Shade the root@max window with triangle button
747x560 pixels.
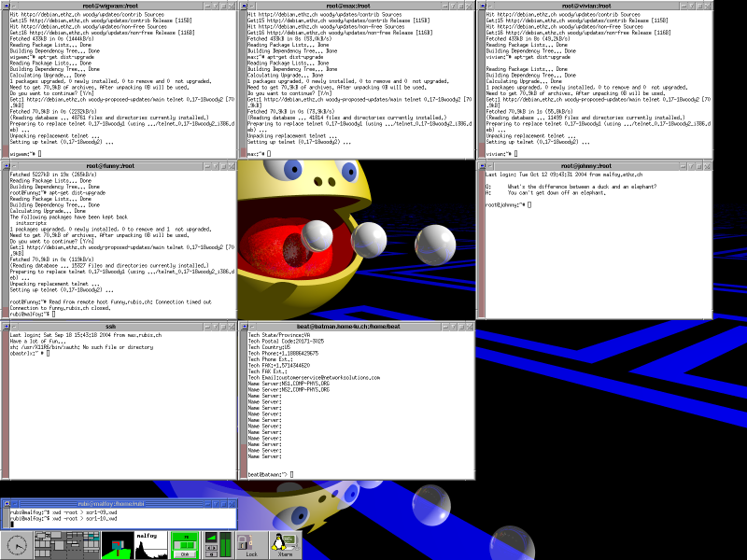(453, 7)
